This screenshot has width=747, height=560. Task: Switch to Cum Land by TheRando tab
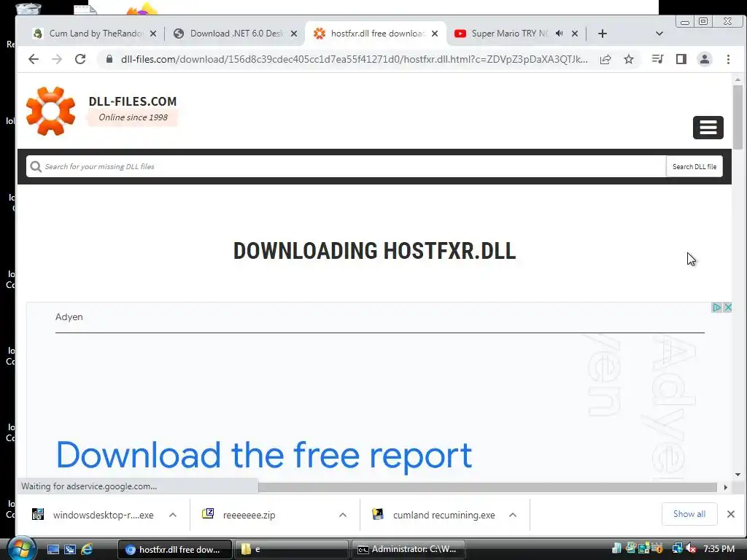(96, 34)
